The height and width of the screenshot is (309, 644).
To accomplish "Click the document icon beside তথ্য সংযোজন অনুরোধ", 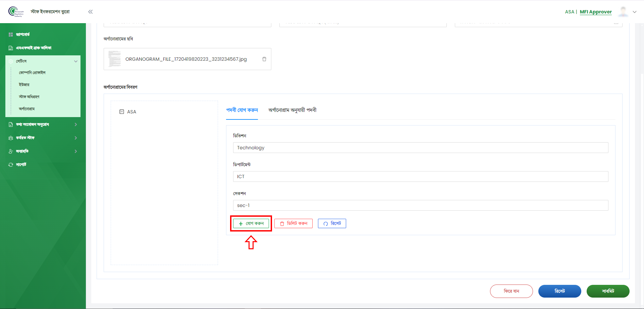I will pyautogui.click(x=11, y=124).
